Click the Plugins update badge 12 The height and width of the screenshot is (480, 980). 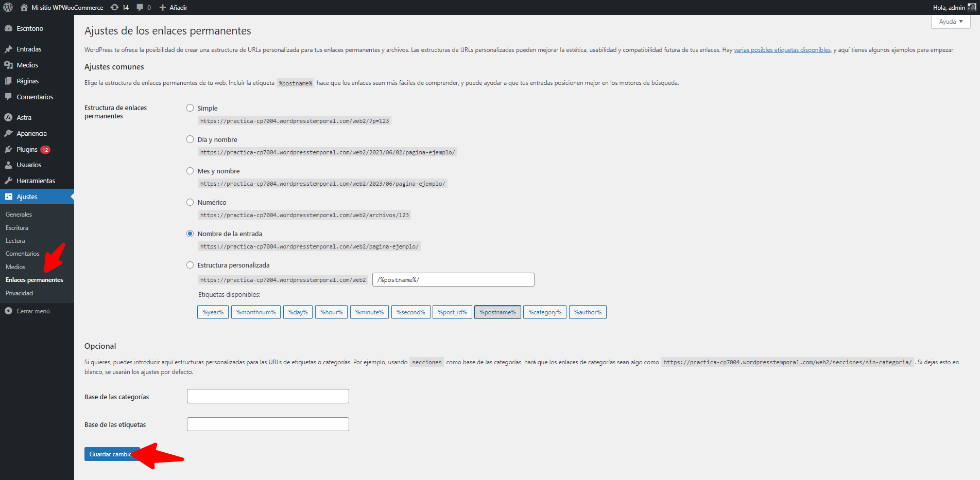45,150
